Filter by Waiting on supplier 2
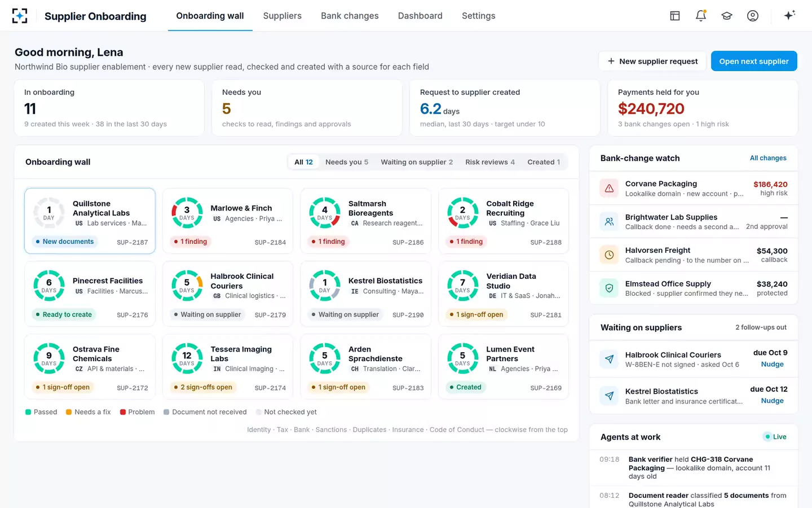 pyautogui.click(x=417, y=162)
